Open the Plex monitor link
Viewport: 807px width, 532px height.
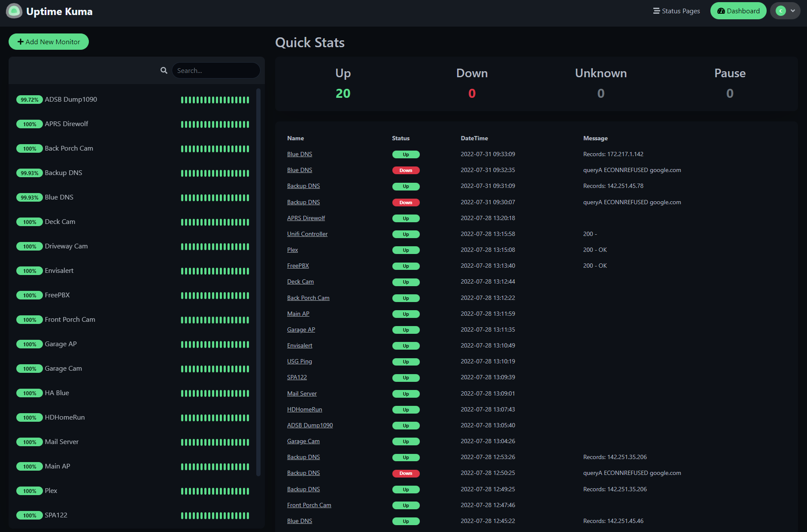click(292, 250)
